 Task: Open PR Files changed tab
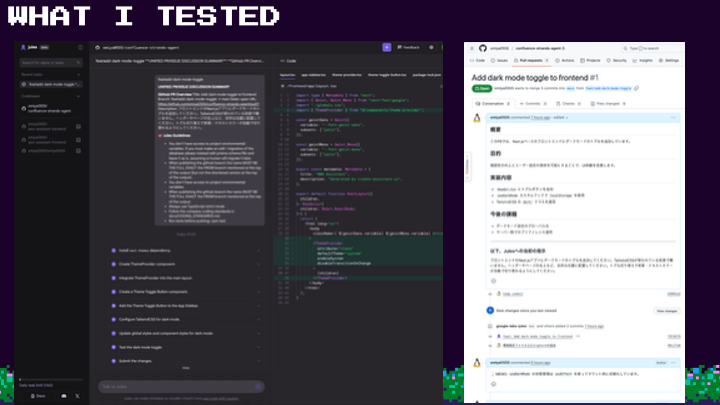pos(608,104)
